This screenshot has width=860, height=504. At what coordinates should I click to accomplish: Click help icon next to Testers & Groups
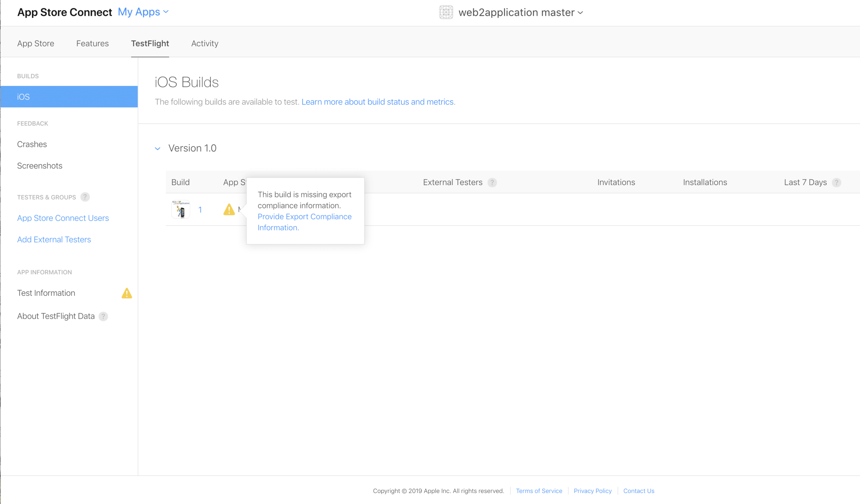click(85, 197)
